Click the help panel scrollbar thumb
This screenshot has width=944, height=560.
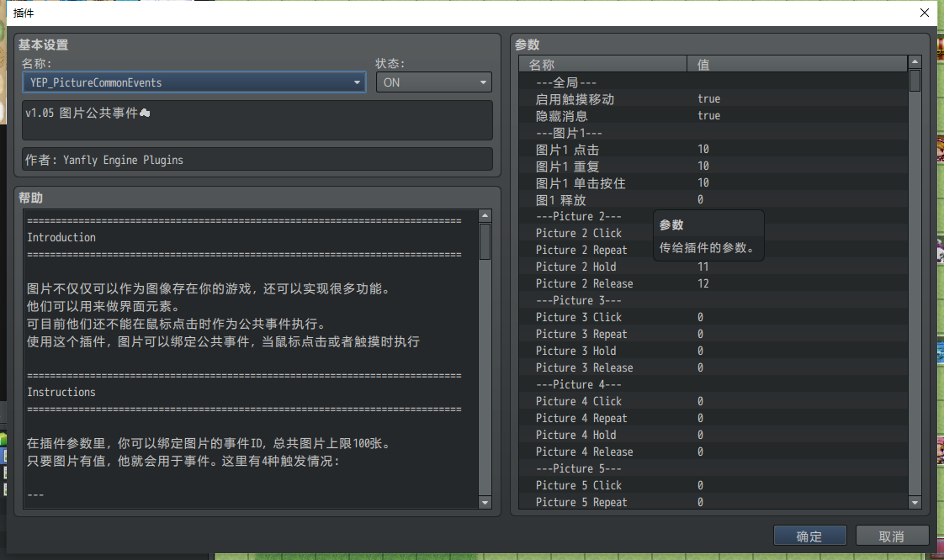point(485,241)
